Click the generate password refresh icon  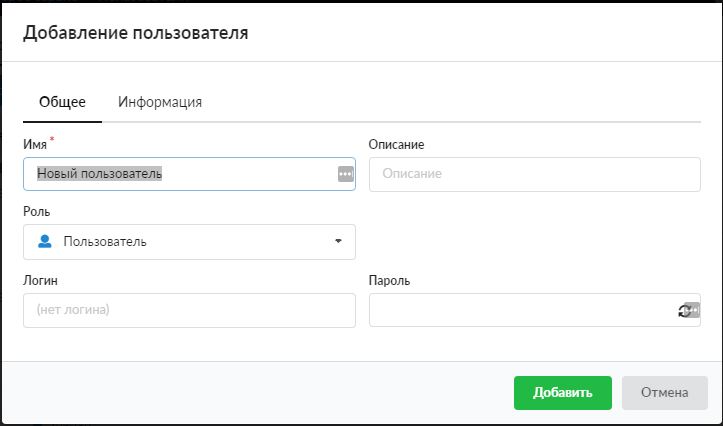tap(683, 311)
